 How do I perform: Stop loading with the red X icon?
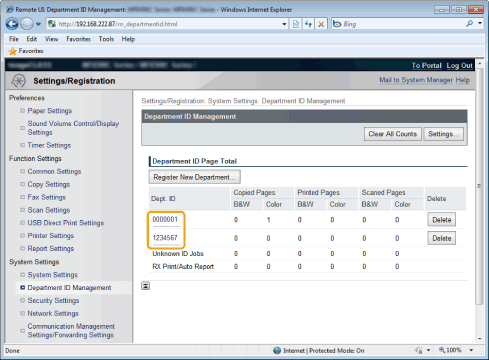321,24
